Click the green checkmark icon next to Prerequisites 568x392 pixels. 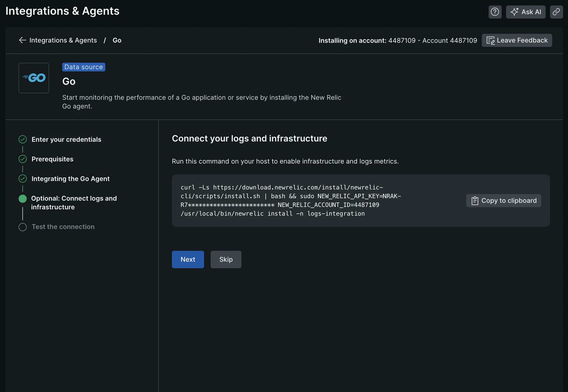click(23, 159)
